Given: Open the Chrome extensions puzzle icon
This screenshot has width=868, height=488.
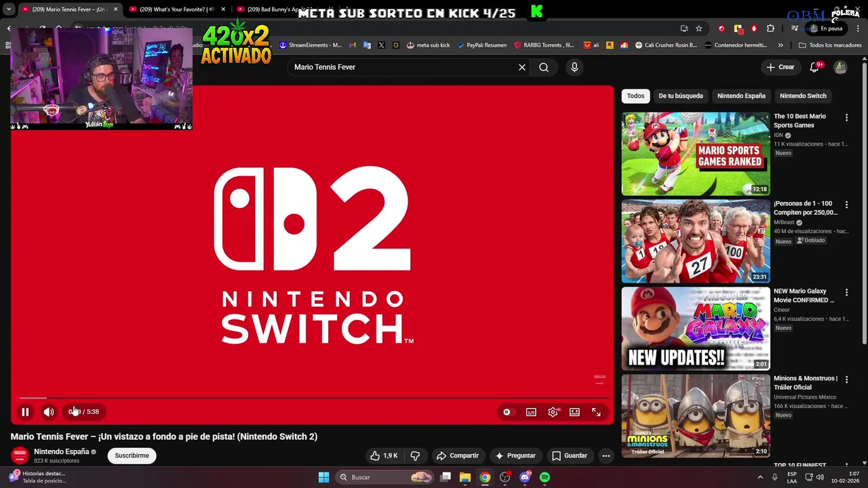Looking at the screenshot, I should pyautogui.click(x=770, y=28).
